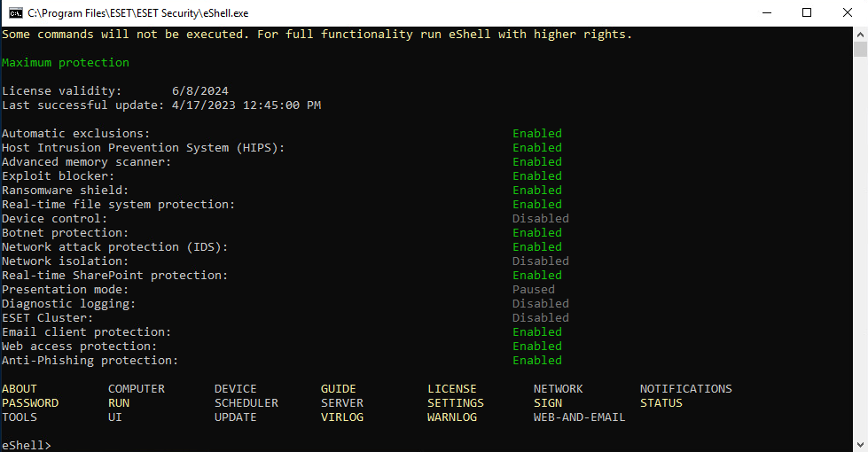Select the GUIDE command text
Image resolution: width=868 pixels, height=452 pixels.
click(x=338, y=389)
